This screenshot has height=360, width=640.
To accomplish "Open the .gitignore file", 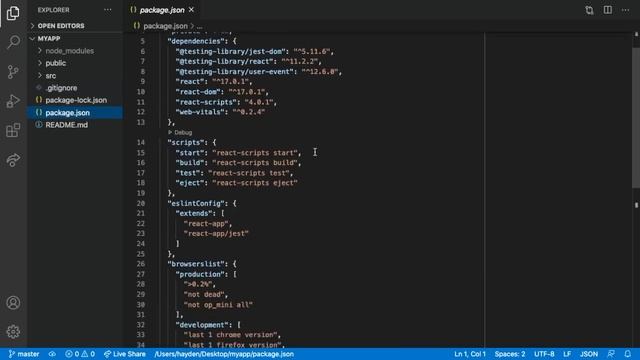I will 61,88.
